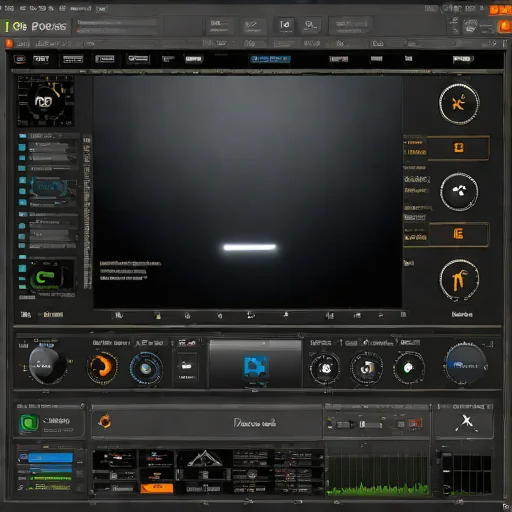Expand the small arrow on the bottom-left panel header
Viewport: 512px width, 512px height.
pyautogui.click(x=82, y=406)
